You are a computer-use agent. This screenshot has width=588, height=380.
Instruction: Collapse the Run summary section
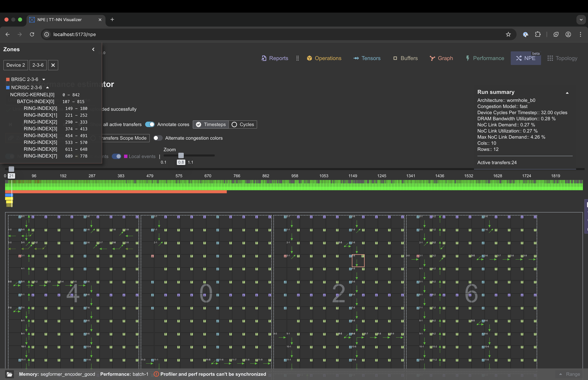click(567, 93)
